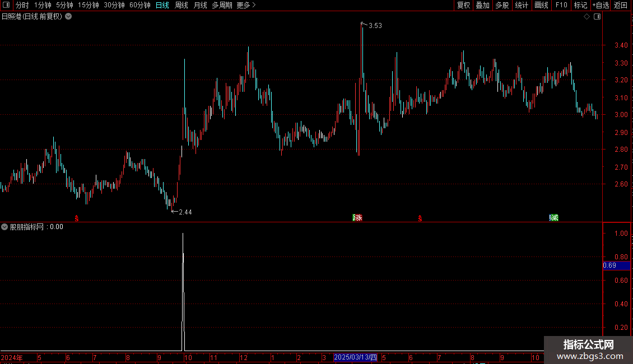Open F10 company information

click(x=561, y=5)
